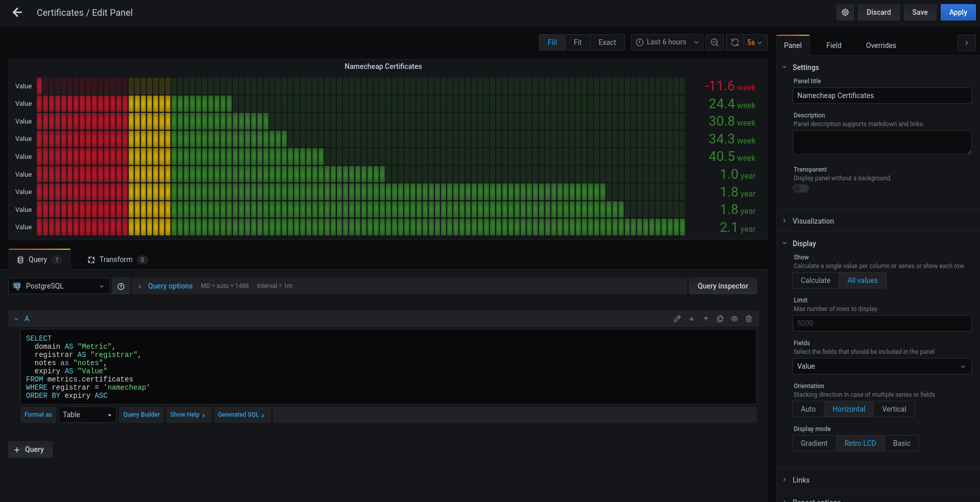Select Fit view mode
Viewport: 980px width, 502px height.
point(578,42)
